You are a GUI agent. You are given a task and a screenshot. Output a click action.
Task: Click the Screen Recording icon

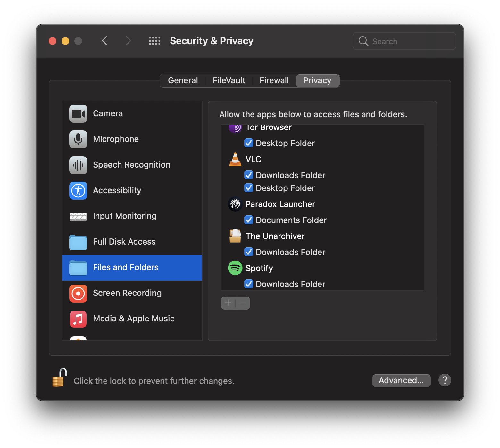[78, 293]
